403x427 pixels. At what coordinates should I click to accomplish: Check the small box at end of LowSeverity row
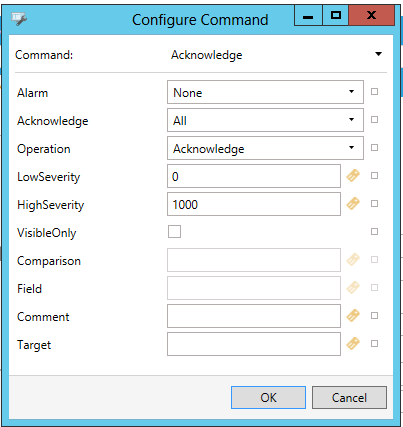tap(374, 175)
